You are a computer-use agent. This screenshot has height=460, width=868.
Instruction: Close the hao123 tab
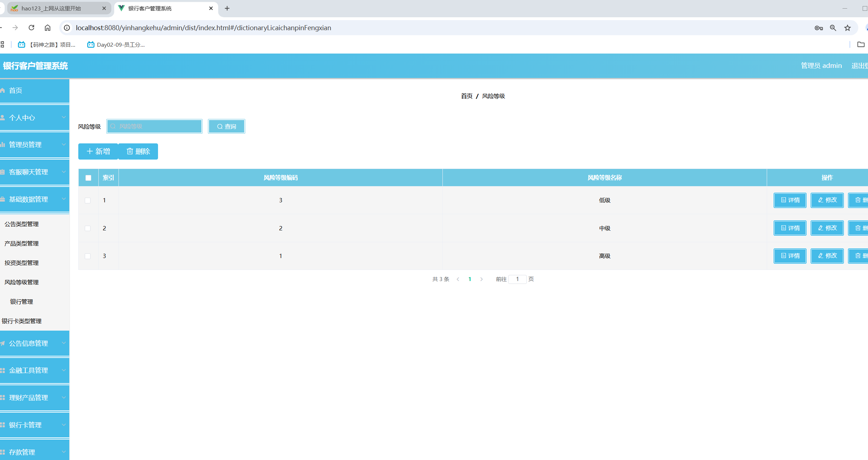click(104, 8)
